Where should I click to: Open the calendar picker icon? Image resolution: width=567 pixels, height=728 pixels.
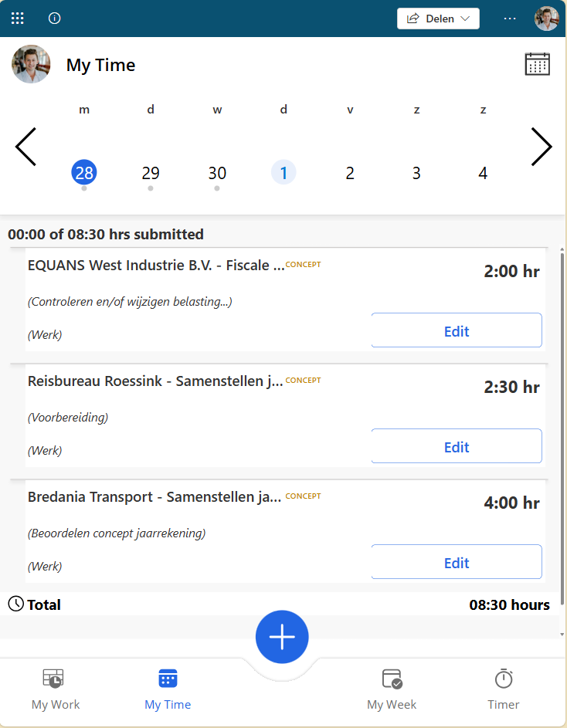537,64
